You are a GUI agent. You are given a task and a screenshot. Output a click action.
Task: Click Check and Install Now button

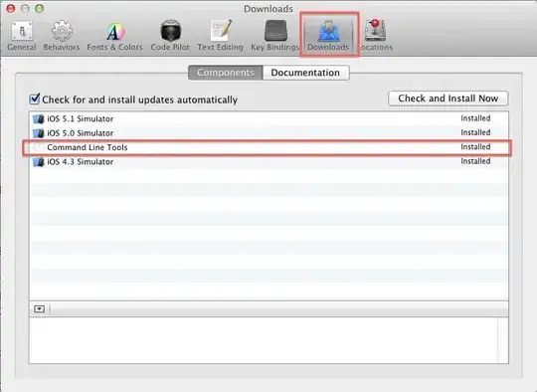point(447,98)
